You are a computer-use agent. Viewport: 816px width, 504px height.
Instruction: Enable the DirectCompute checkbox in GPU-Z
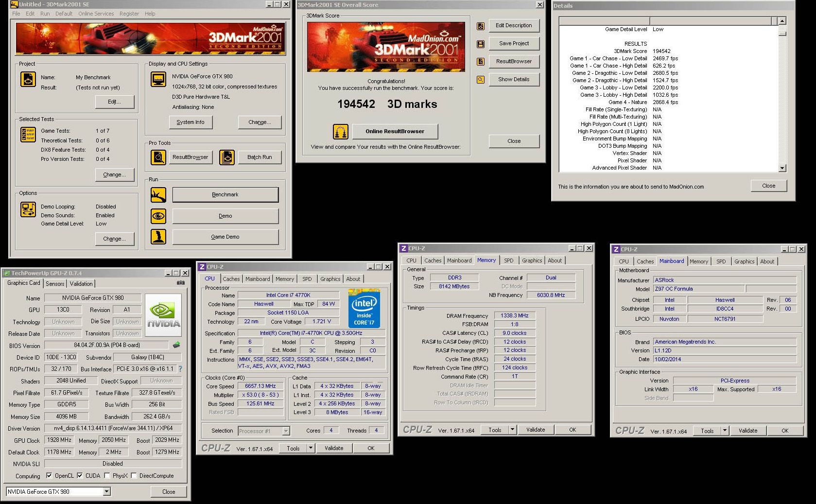pos(134,475)
